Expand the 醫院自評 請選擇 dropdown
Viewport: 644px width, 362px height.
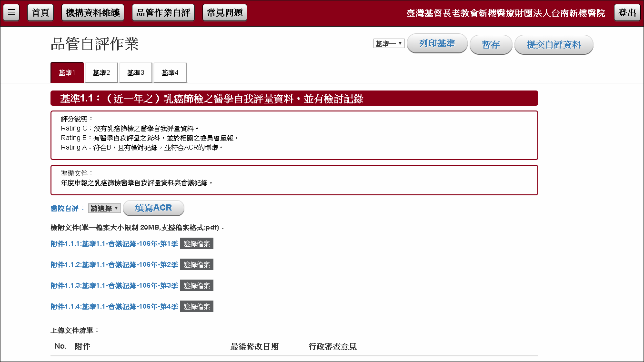[x=104, y=208]
